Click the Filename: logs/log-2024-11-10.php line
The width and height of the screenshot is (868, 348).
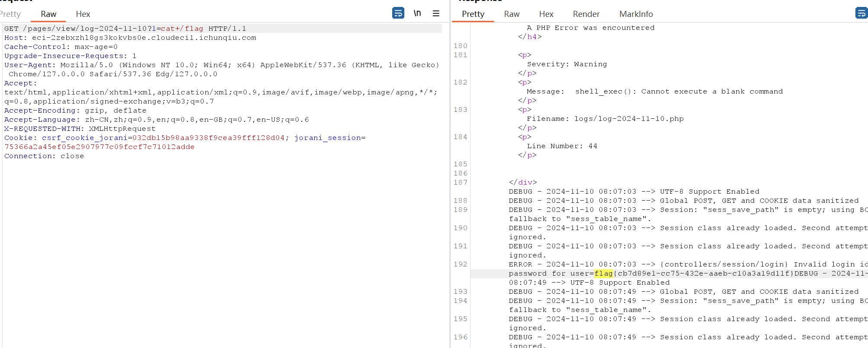click(605, 119)
